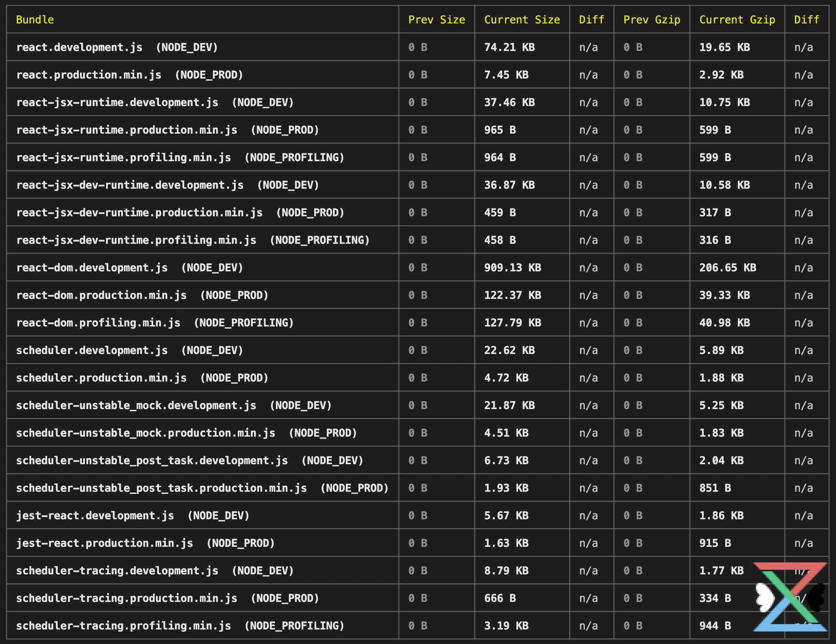Click the 944 B gzip value

tap(715, 626)
